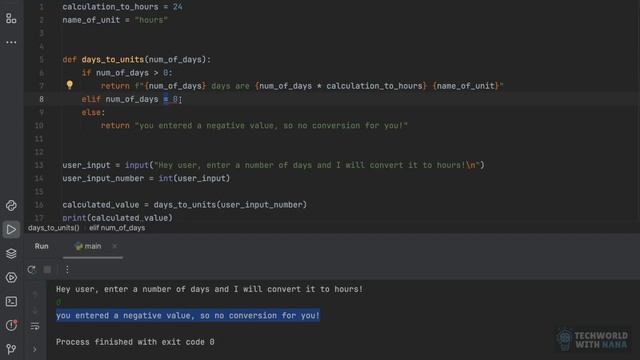The width and height of the screenshot is (640, 360).
Task: Open the Run tool window icon
Action: [11, 229]
